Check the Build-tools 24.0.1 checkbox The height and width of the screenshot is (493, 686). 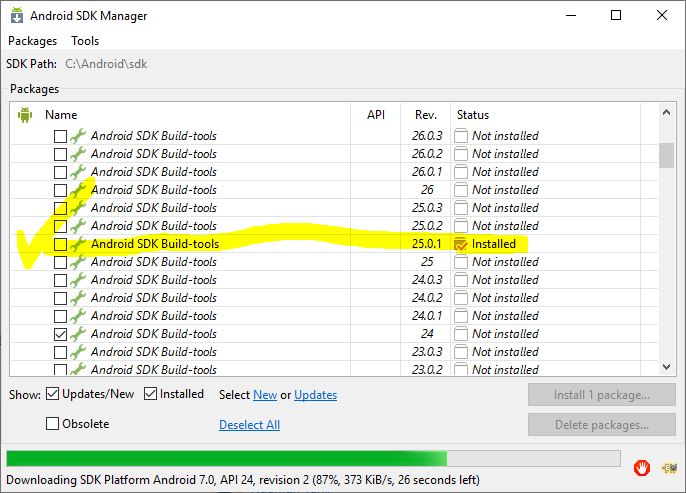coord(60,316)
